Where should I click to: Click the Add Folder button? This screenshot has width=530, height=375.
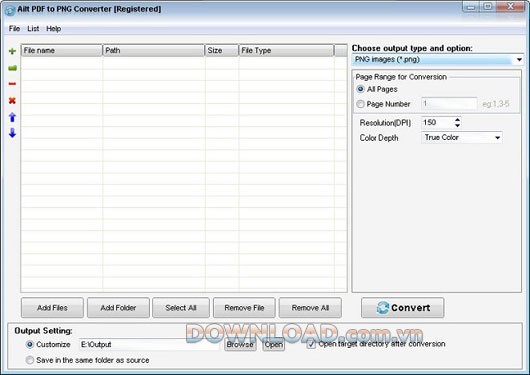(x=118, y=308)
